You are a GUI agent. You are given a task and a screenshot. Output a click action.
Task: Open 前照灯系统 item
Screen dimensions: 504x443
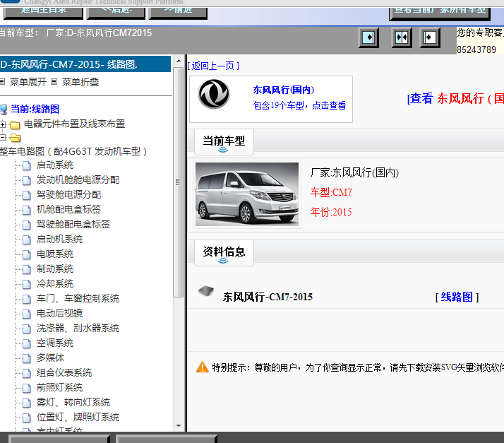59,387
